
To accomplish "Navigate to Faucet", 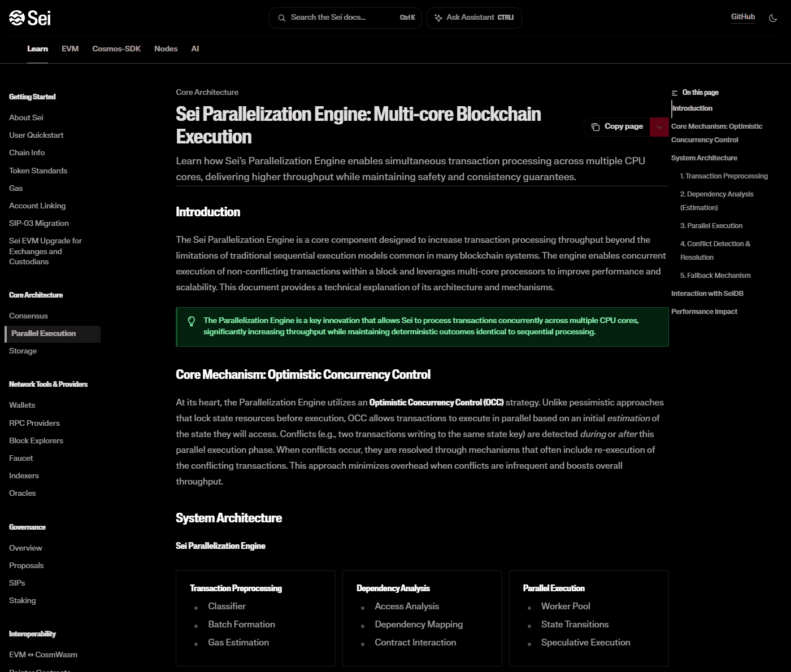I will [21, 458].
